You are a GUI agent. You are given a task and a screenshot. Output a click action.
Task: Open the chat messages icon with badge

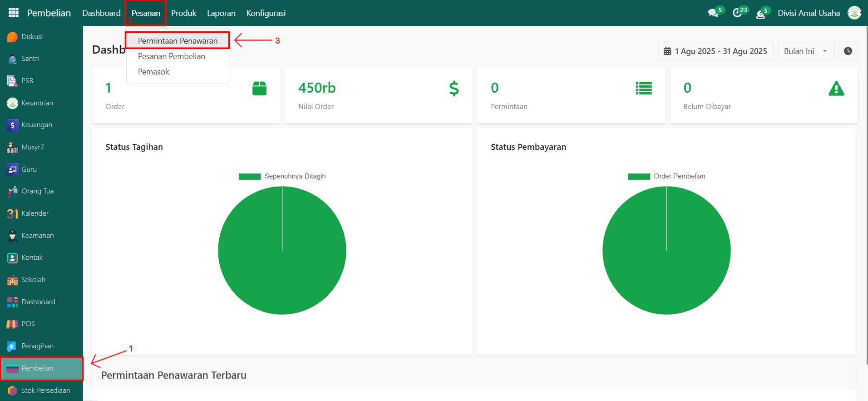click(x=713, y=13)
